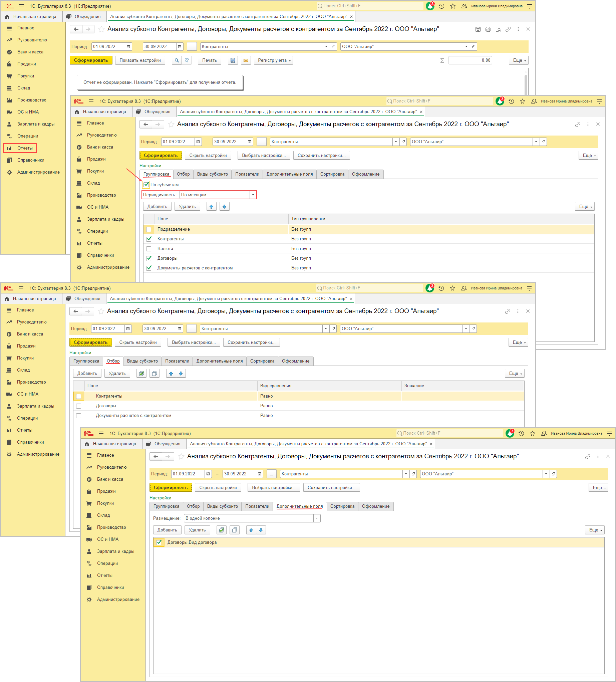Click check-all icon in Дополнительные поля window
The height and width of the screenshot is (682, 616).
222,530
